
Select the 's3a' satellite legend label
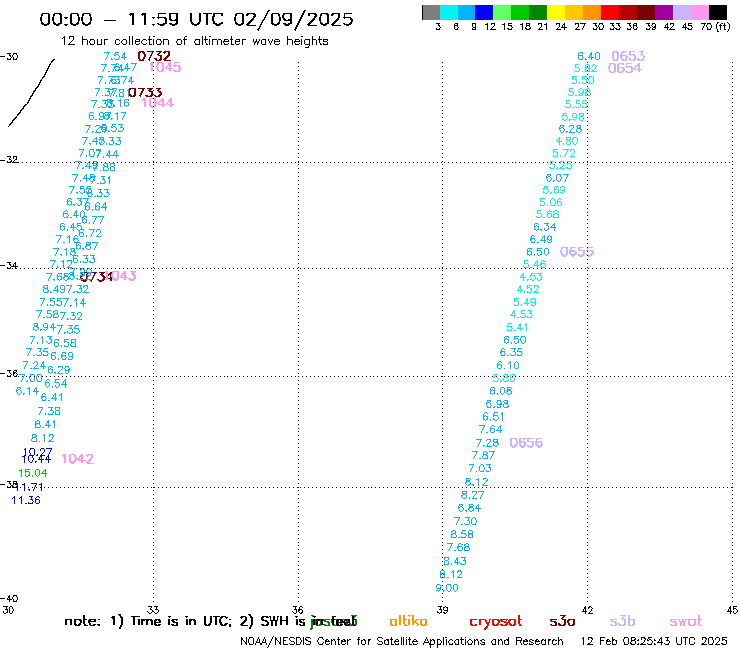[562, 621]
